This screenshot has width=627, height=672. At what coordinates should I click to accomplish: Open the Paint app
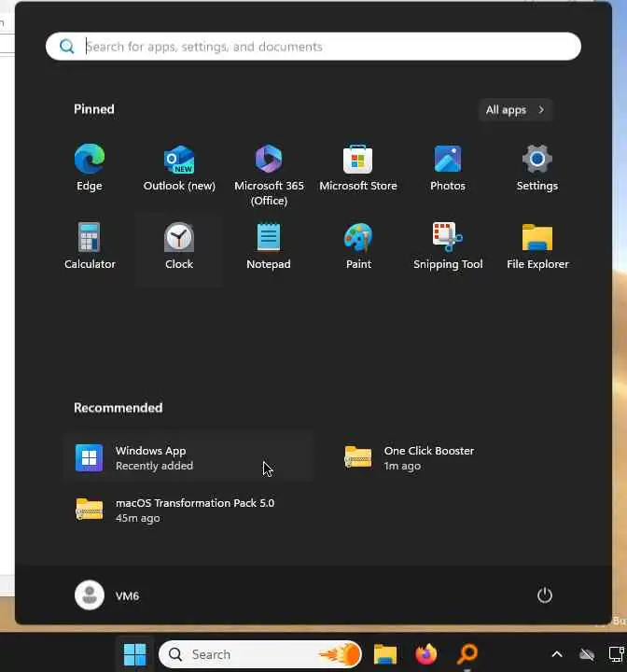pos(358,246)
